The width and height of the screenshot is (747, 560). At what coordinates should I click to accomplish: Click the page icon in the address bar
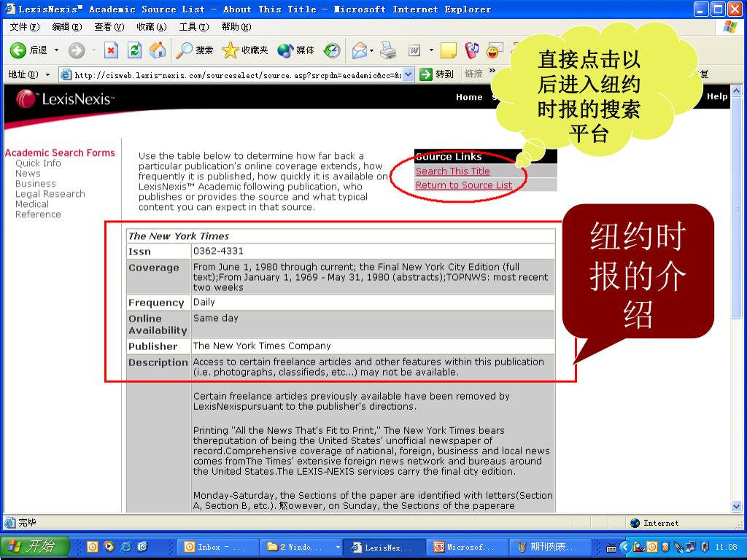[66, 74]
